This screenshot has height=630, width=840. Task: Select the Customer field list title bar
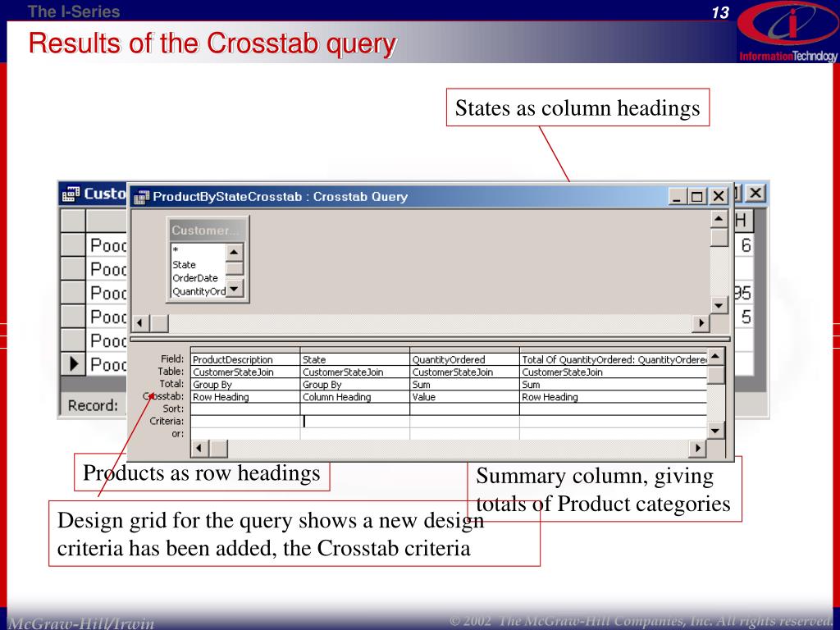click(208, 231)
